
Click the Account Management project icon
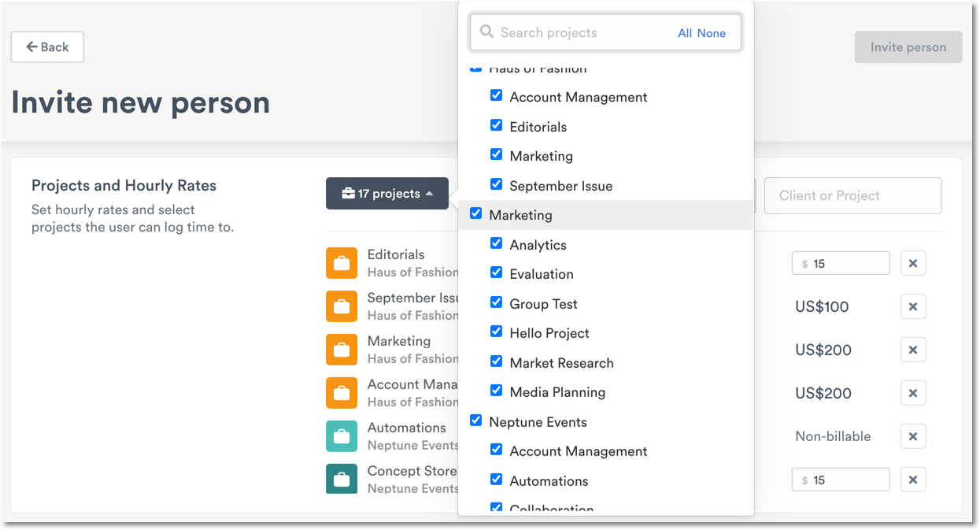342,393
